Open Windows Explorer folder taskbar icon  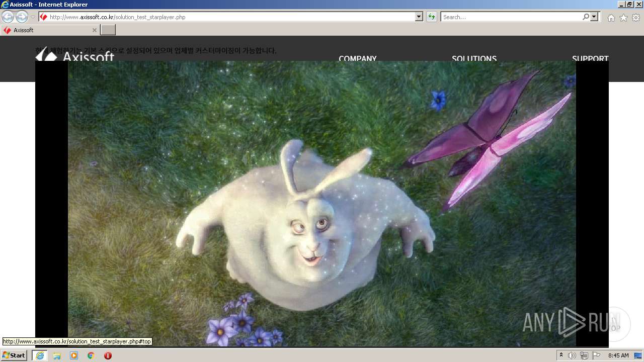[57, 355]
